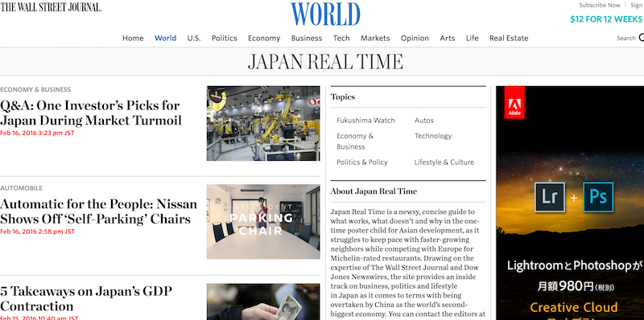
Task: Open the Q&A One Investor's Picks headline
Action: click(91, 113)
